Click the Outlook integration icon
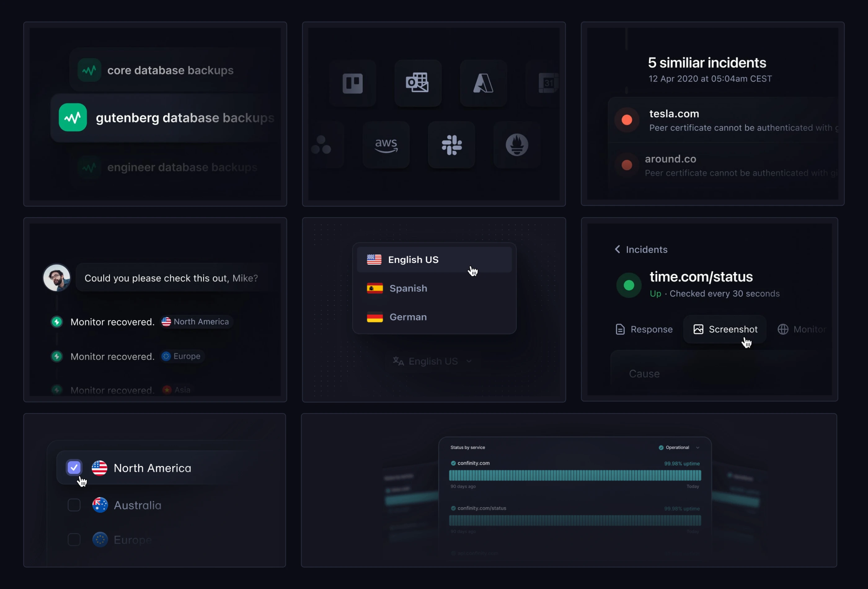 [418, 83]
